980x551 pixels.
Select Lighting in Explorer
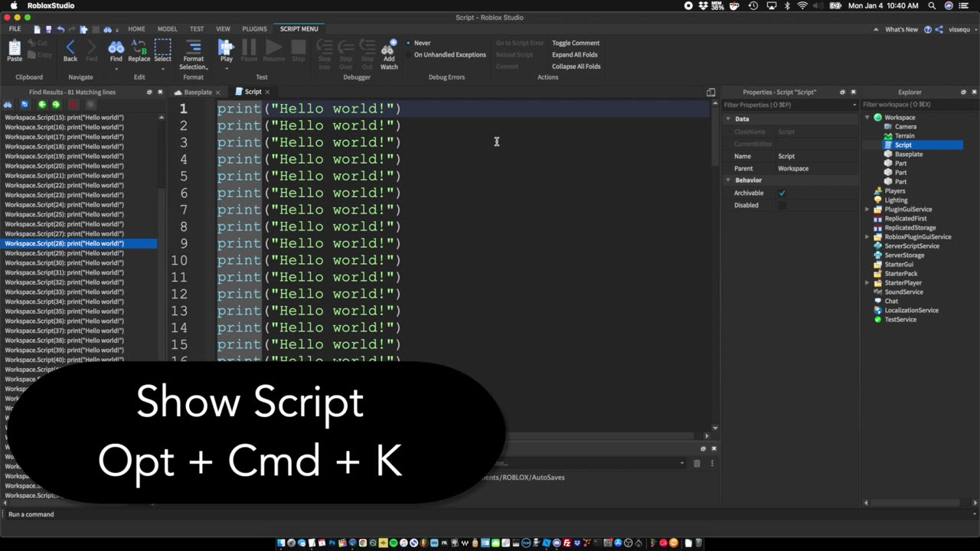click(896, 200)
